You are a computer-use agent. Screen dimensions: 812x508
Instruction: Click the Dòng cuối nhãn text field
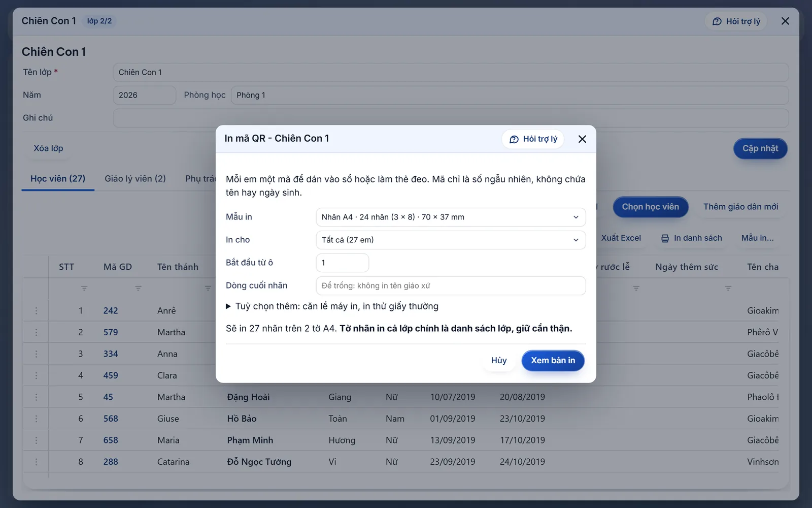point(451,285)
